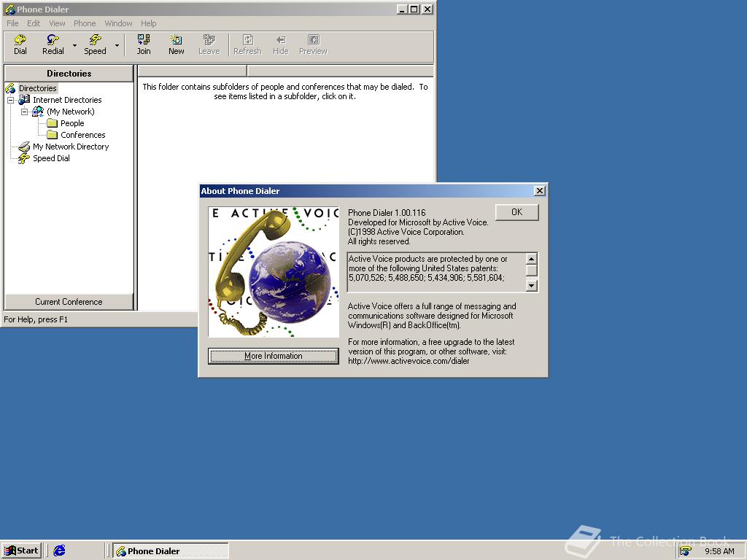Image resolution: width=747 pixels, height=560 pixels.
Task: Select the My Network Directory icon
Action: click(24, 147)
